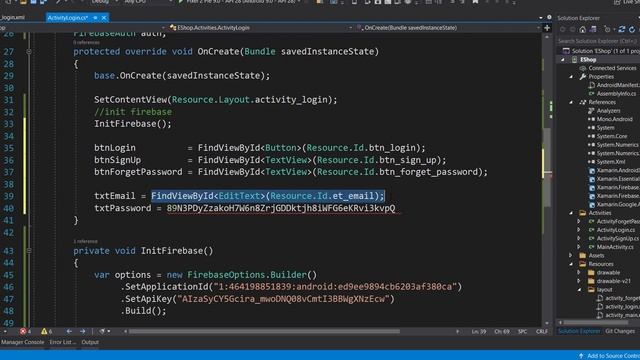Expand the drawable folder

click(579, 273)
